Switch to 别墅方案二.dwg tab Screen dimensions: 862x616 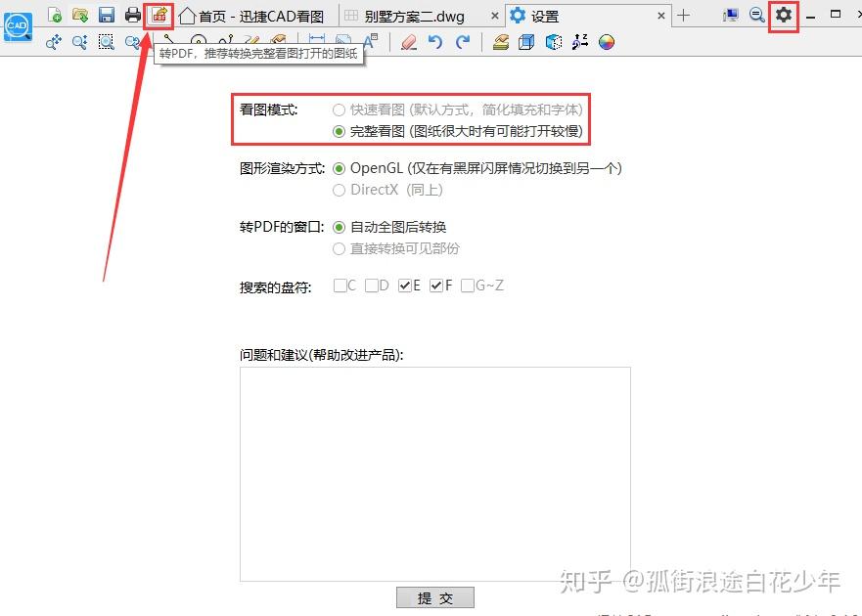pyautogui.click(x=415, y=16)
